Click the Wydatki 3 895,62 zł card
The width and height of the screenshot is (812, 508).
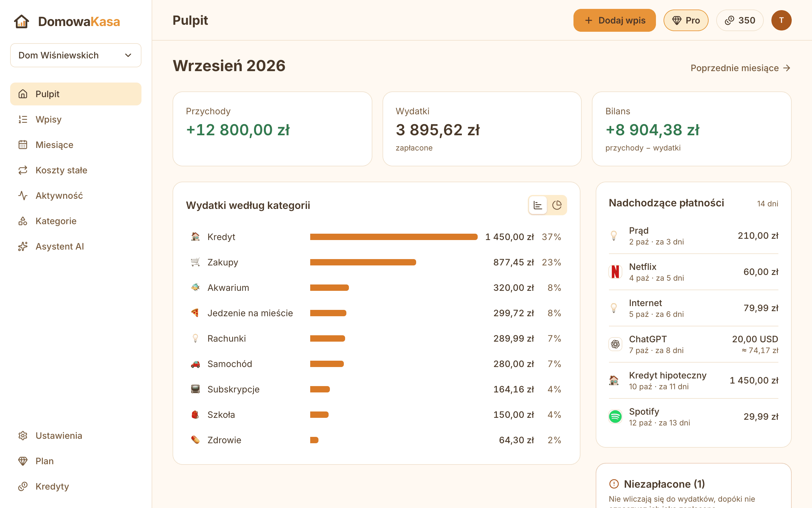click(x=482, y=129)
